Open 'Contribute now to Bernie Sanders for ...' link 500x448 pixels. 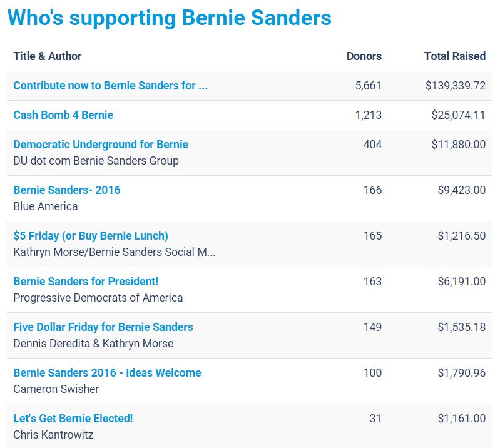pyautogui.click(x=110, y=86)
